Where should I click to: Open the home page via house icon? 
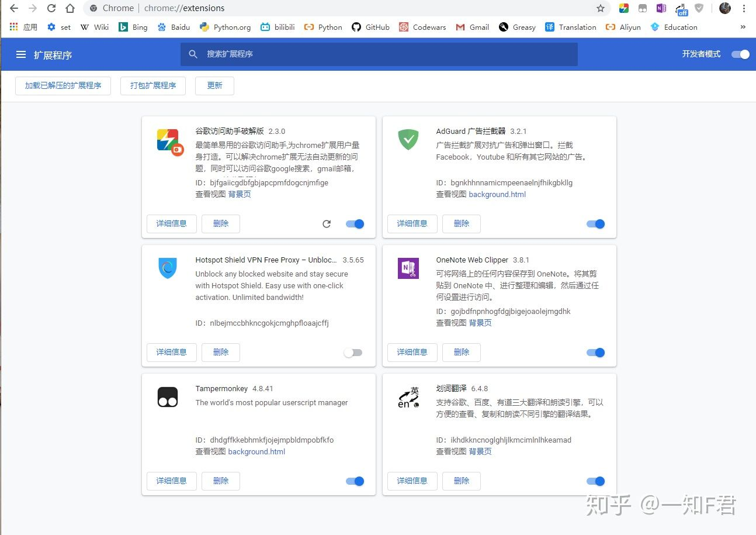click(x=70, y=8)
